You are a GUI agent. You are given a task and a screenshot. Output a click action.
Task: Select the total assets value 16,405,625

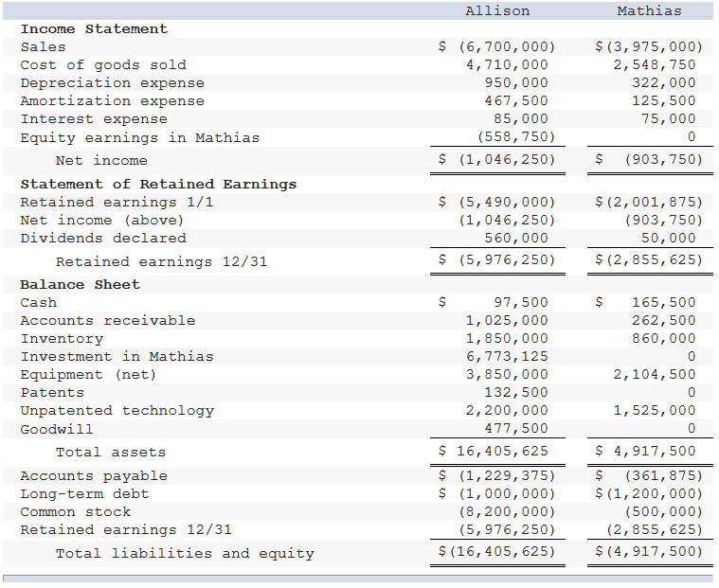[502, 452]
